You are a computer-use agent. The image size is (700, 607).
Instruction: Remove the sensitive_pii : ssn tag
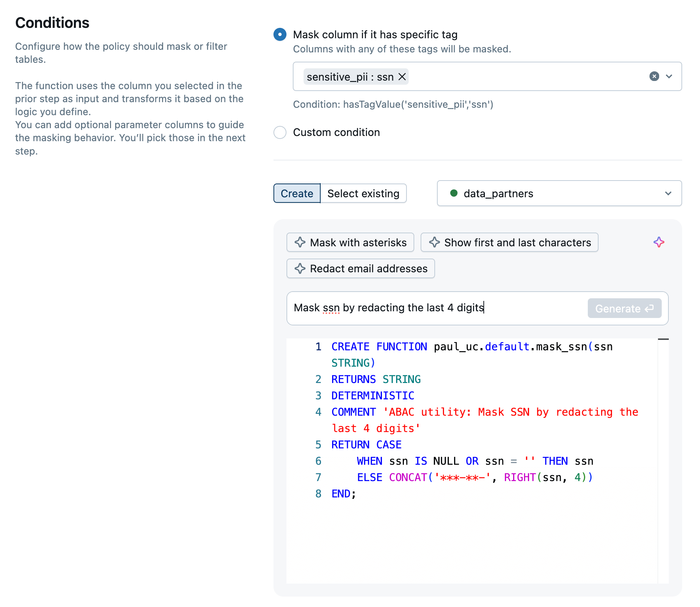(x=402, y=77)
